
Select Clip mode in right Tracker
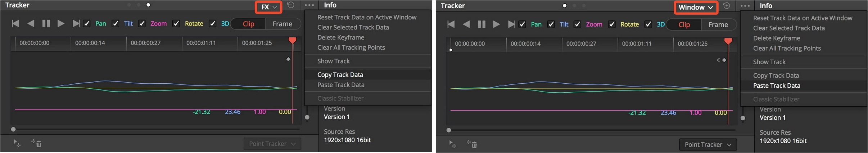pyautogui.click(x=684, y=25)
